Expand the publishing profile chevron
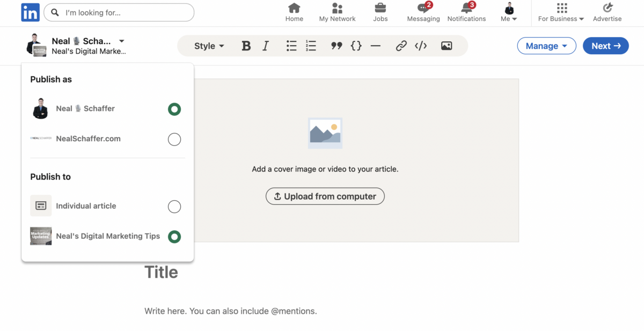 click(121, 41)
